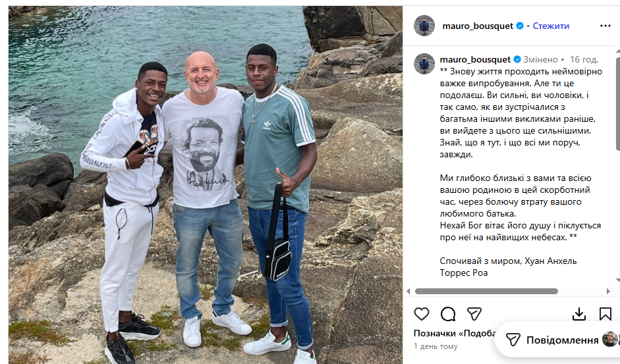620x364 pixels.
Task: Click the horizontal scrollbar left arrow
Action: pyautogui.click(x=408, y=292)
